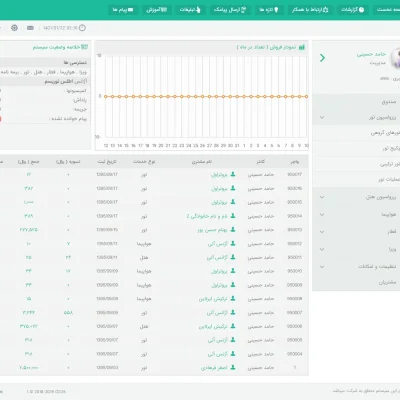Screen dimensions: 400x400
Task: Click the round gear icon in header bar
Action: click(14, 28)
